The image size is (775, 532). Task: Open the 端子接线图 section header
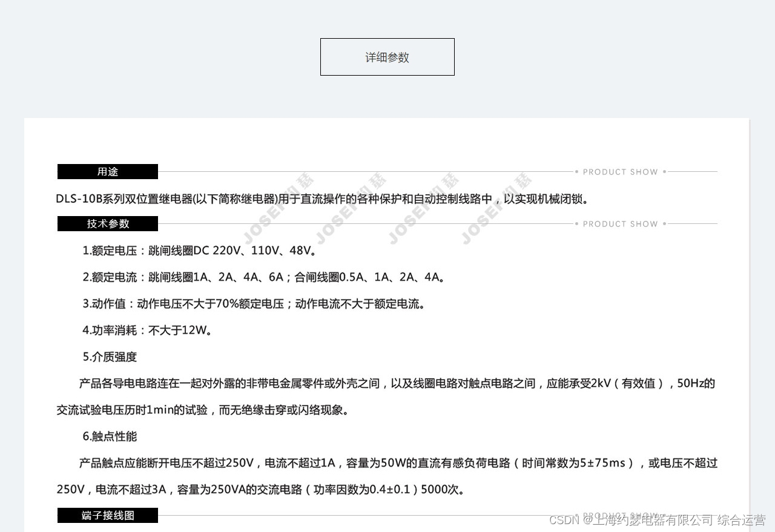coord(108,516)
